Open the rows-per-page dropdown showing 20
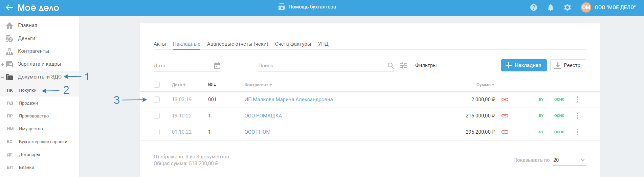Screen dimensions: 644x177 pyautogui.click(x=569, y=160)
